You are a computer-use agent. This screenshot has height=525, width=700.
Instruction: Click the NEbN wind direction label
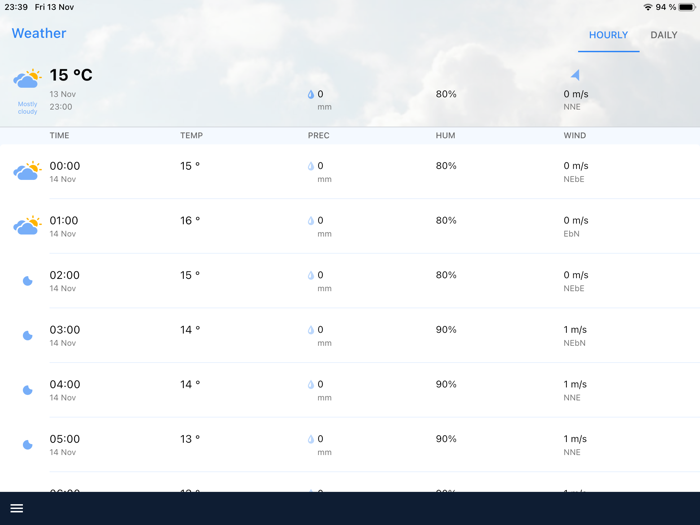[x=574, y=343]
